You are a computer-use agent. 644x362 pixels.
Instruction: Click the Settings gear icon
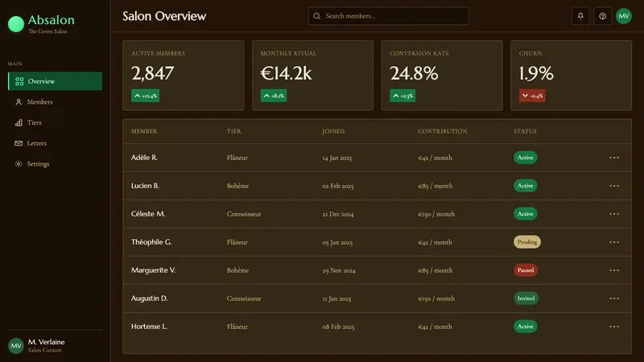tap(19, 164)
